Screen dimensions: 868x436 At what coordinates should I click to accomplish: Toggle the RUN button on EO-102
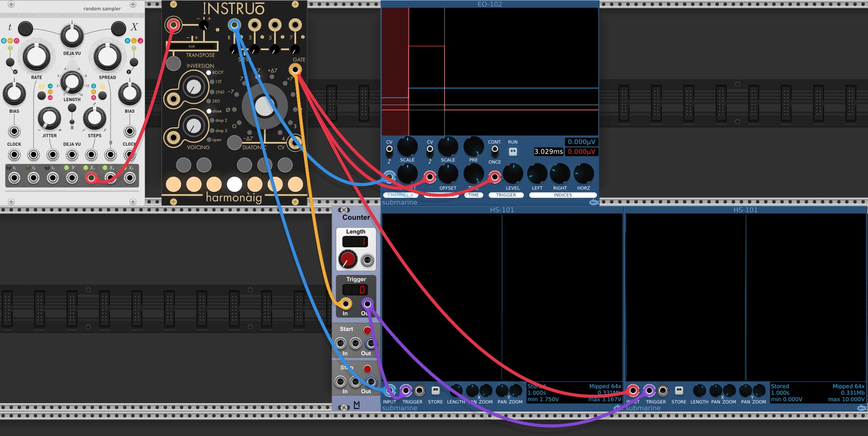513,152
